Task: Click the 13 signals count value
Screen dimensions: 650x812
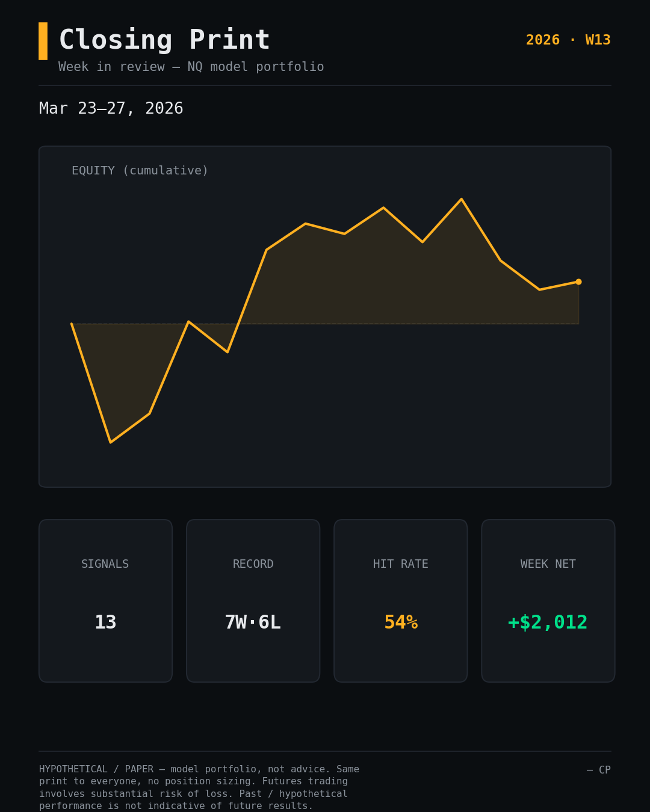Action: pyautogui.click(x=105, y=623)
